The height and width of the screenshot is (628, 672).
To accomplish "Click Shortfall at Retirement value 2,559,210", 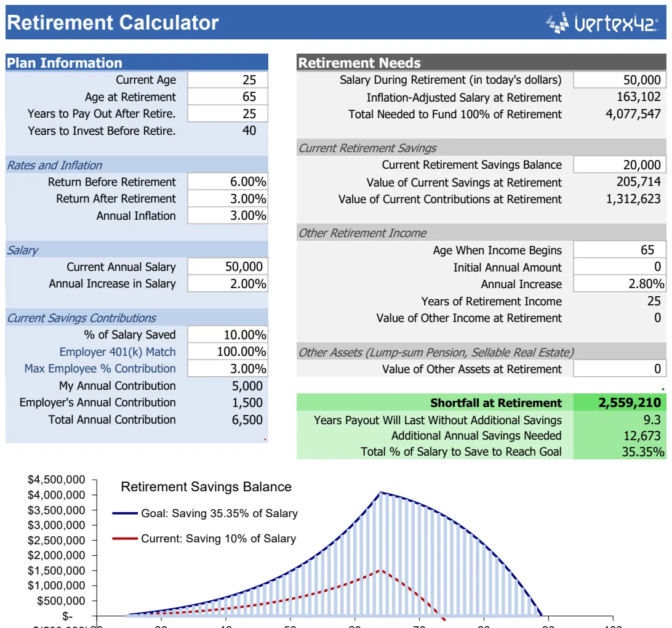I will (630, 403).
